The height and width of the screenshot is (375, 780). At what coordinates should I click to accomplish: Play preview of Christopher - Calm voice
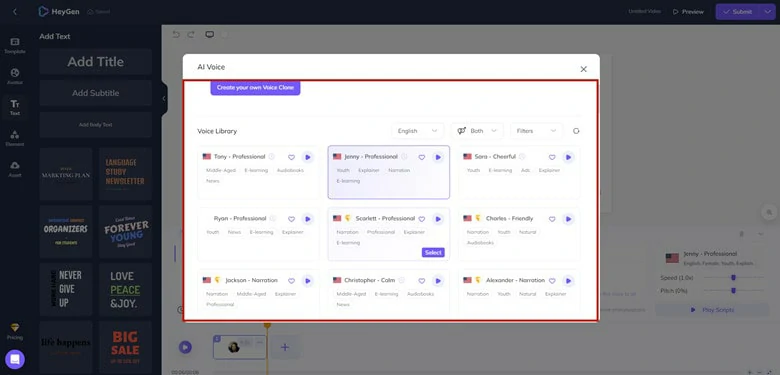click(x=438, y=281)
